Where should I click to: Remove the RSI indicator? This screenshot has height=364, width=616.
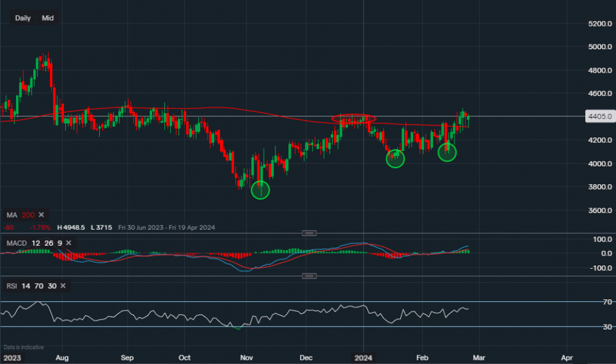point(63,286)
